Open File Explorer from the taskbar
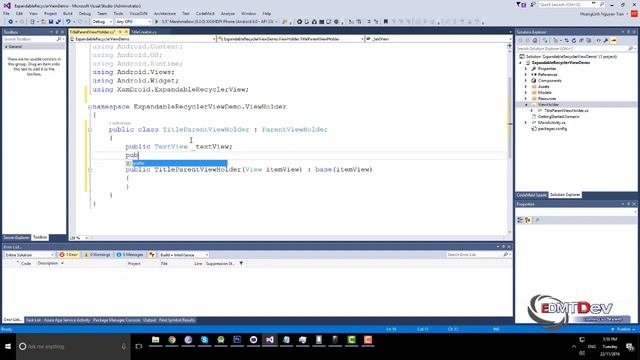The width and height of the screenshot is (640, 360). [156, 340]
